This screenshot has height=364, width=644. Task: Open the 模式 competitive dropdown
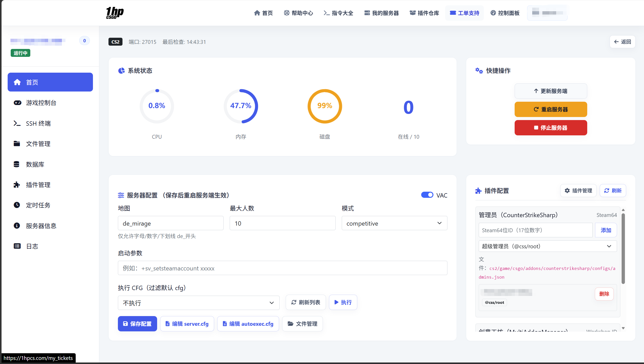point(394,223)
